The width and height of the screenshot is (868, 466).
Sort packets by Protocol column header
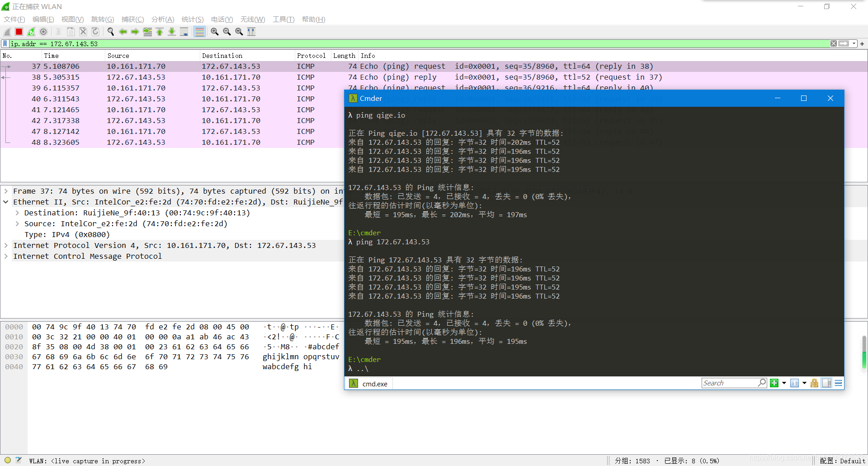[312, 56]
